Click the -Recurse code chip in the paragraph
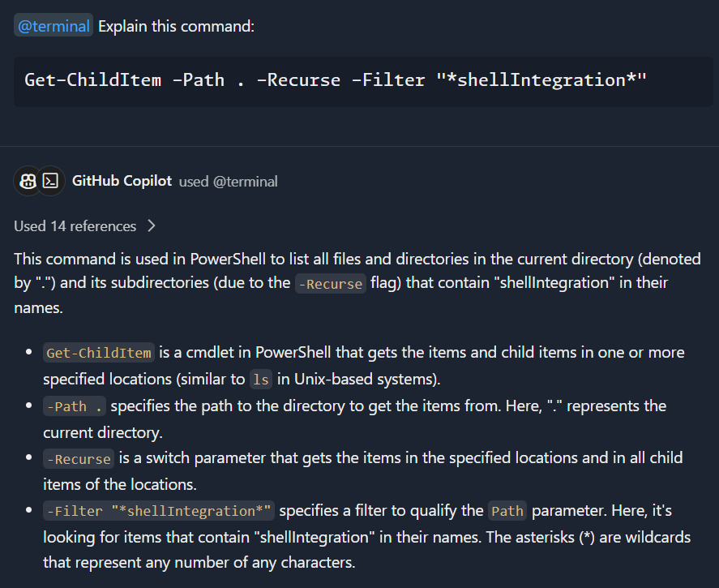The image size is (719, 588). [x=330, y=284]
